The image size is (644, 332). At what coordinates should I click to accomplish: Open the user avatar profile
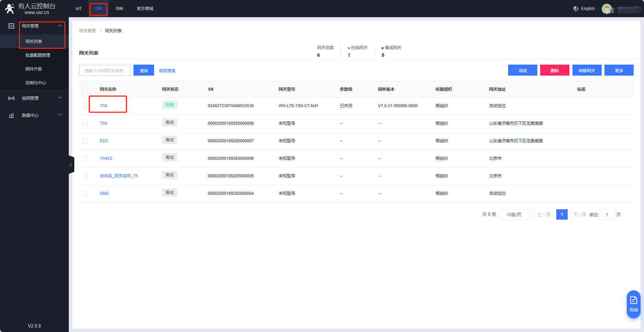[x=607, y=9]
